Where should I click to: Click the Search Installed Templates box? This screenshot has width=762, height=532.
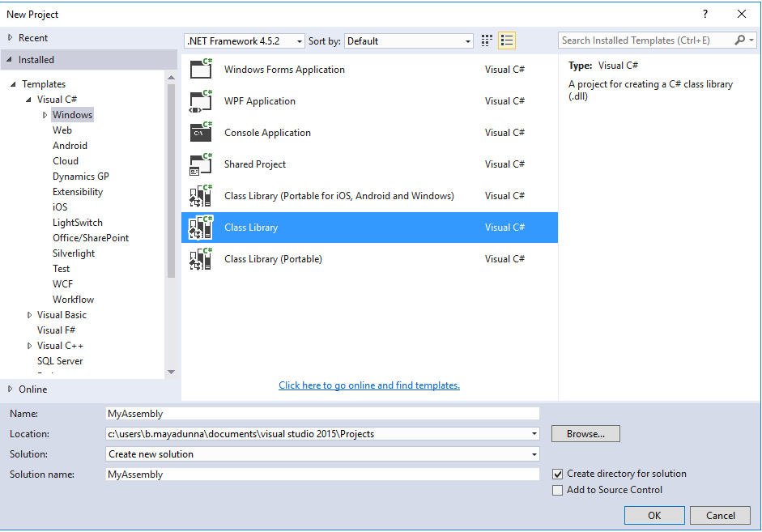click(646, 40)
